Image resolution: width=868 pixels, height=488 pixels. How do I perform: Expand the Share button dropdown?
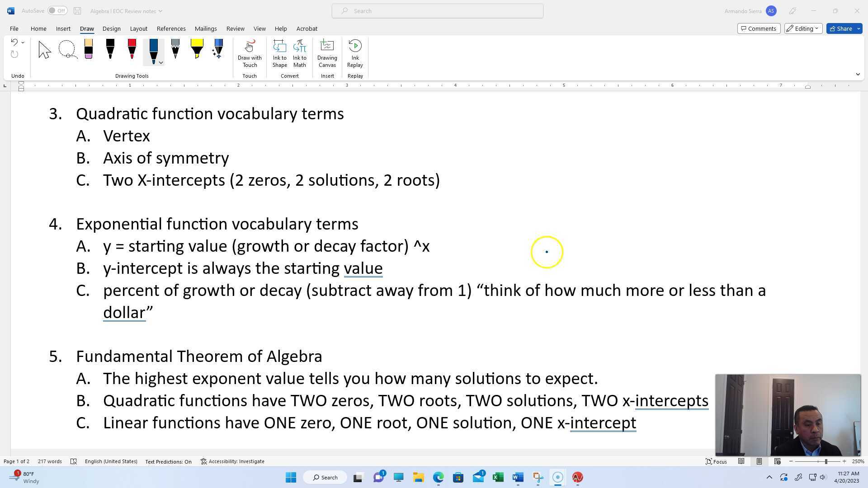(x=858, y=28)
